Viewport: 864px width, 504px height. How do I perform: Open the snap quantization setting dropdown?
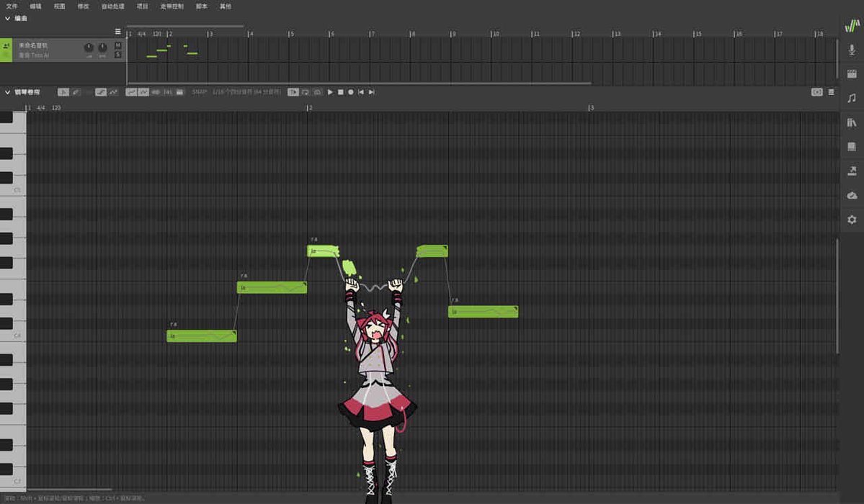point(246,92)
